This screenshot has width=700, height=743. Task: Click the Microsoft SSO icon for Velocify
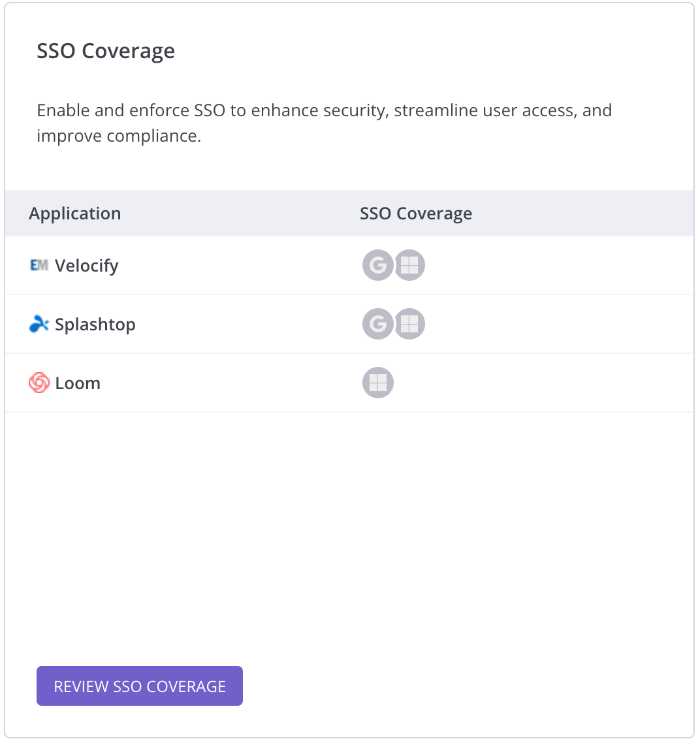[x=410, y=266]
